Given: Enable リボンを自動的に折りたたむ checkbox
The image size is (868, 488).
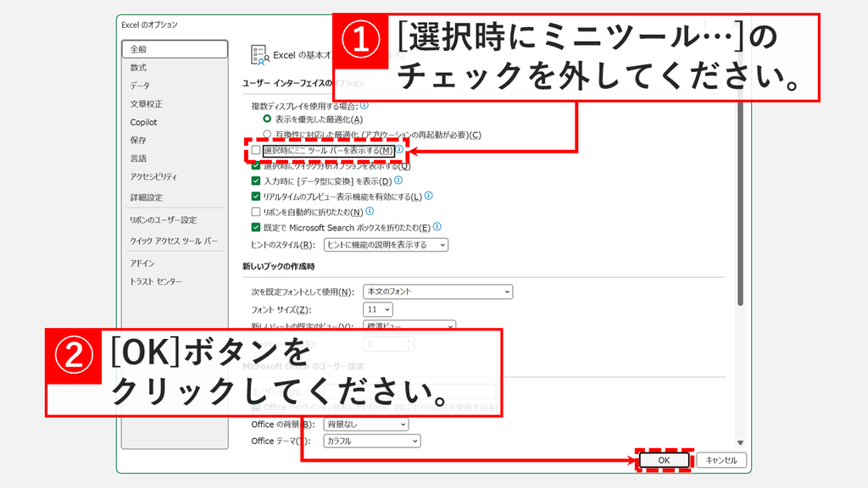Looking at the screenshot, I should (256, 212).
